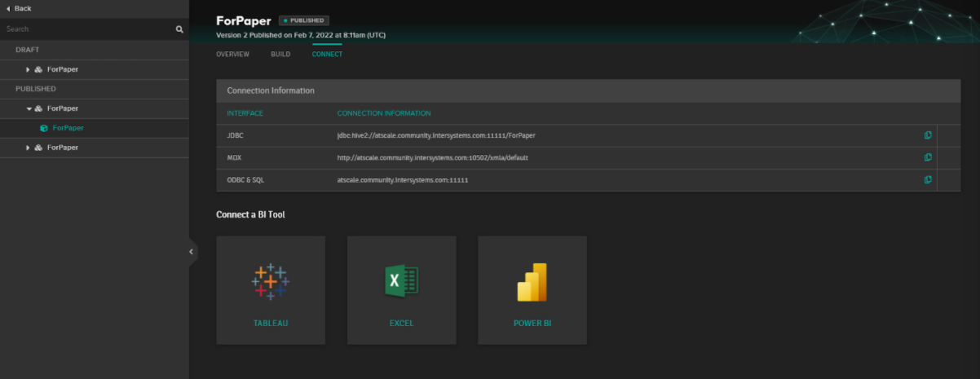Copy the JDBC connection string

coord(928,135)
